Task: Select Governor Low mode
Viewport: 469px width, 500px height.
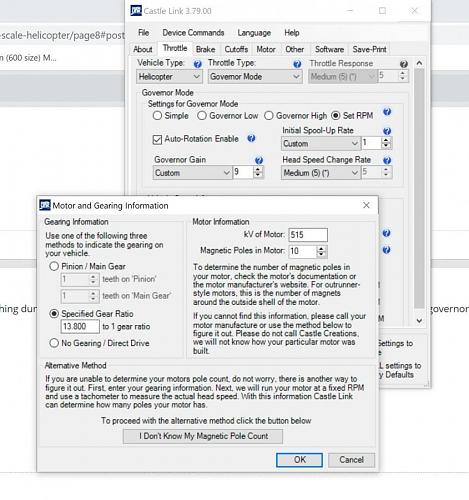Action: pyautogui.click(x=202, y=116)
